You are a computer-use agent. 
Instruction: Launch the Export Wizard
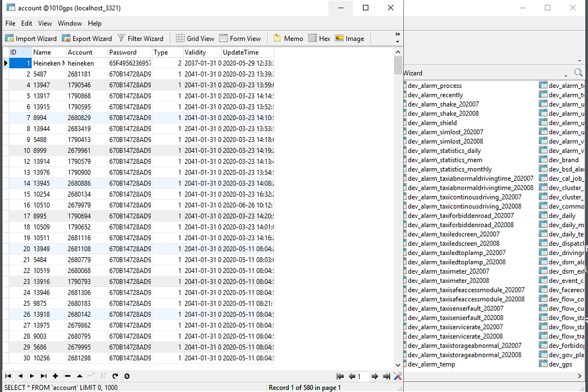click(87, 38)
